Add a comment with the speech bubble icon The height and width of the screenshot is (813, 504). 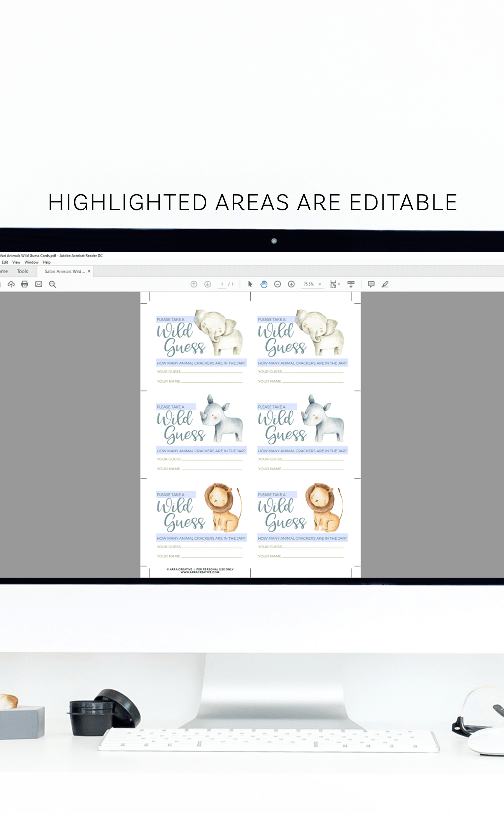coord(371,284)
